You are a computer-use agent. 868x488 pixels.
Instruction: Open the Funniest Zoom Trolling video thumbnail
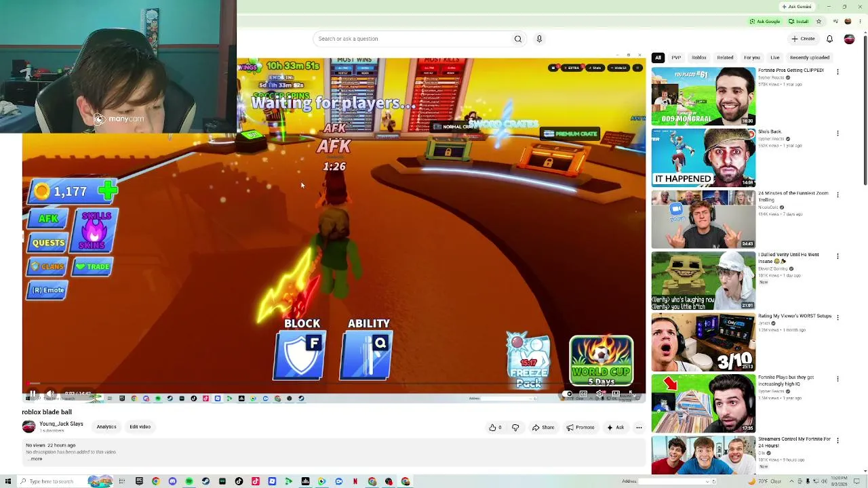[703, 219]
